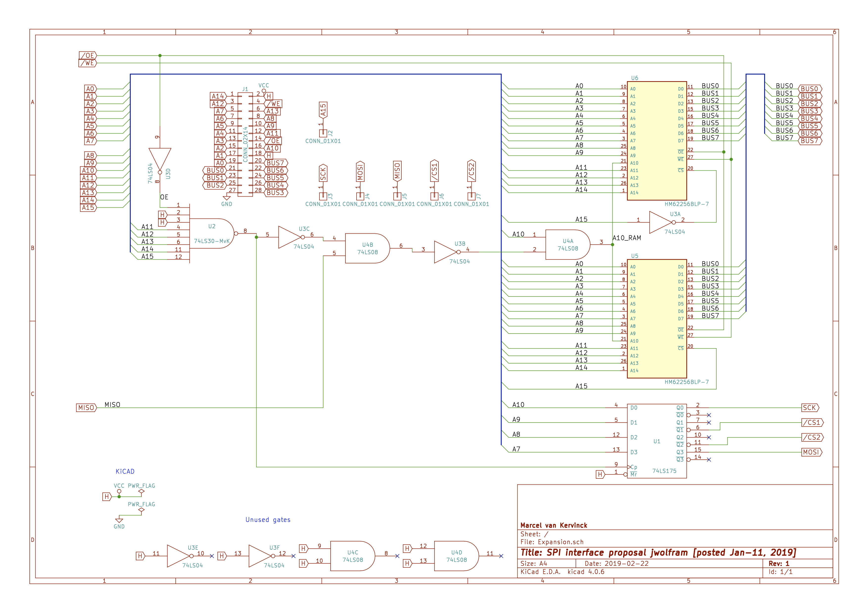Click the unused U4C AND gate

pyautogui.click(x=353, y=556)
